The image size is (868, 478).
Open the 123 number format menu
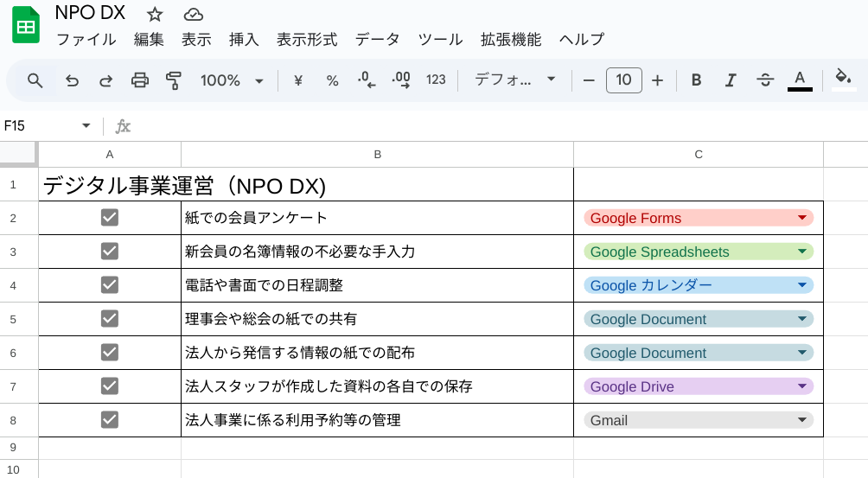point(436,80)
